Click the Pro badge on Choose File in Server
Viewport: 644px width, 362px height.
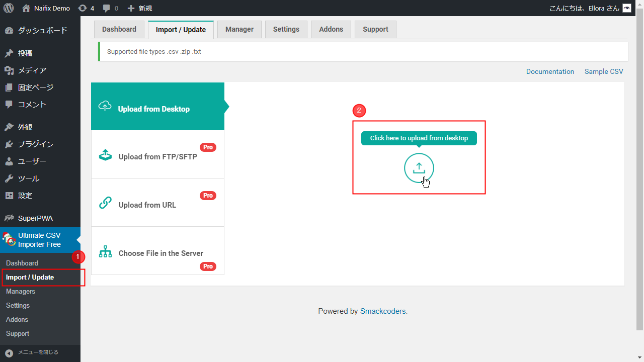(x=208, y=266)
